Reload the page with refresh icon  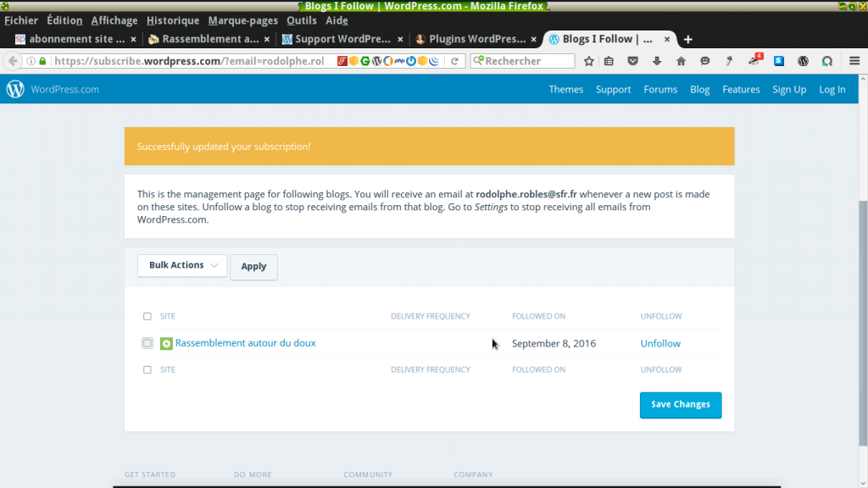coord(455,61)
